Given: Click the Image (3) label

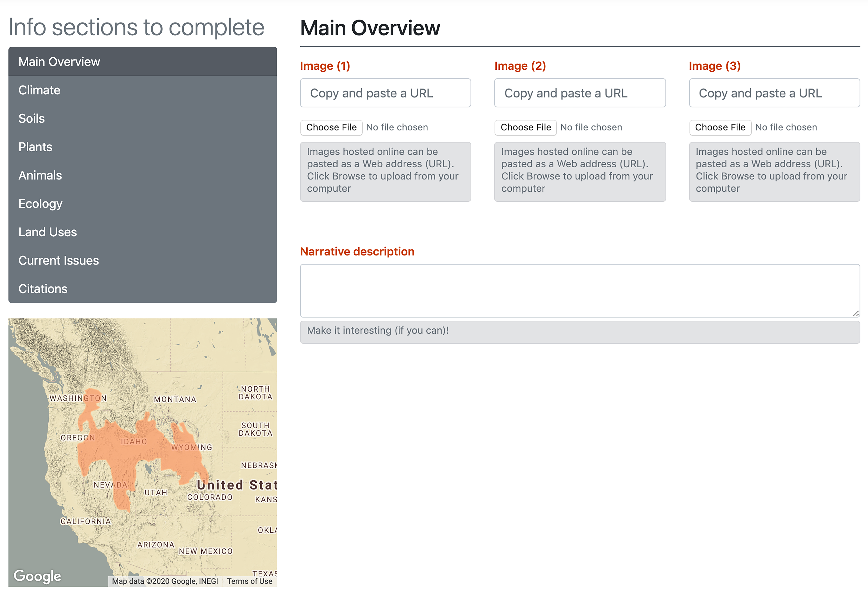Looking at the screenshot, I should tap(715, 66).
